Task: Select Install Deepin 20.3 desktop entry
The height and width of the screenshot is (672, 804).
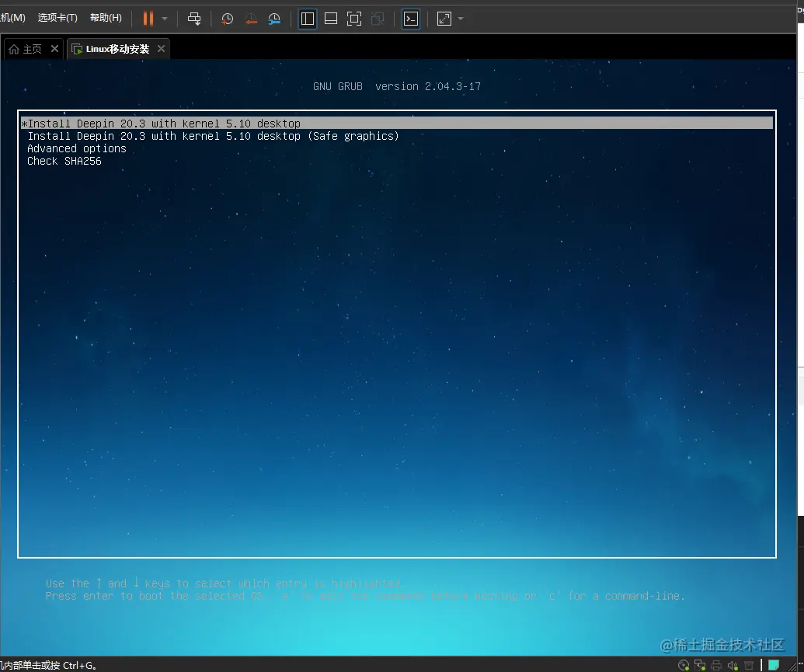Action: [x=397, y=124]
